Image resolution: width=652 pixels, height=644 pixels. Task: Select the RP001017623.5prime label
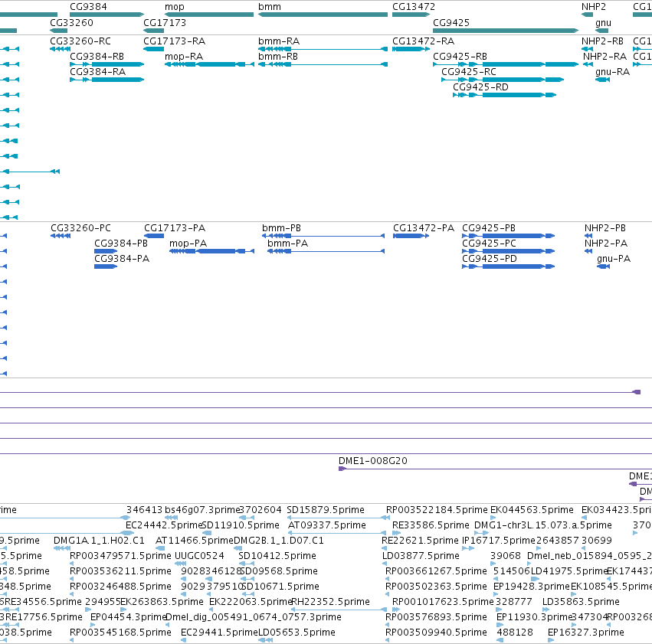coord(443,602)
